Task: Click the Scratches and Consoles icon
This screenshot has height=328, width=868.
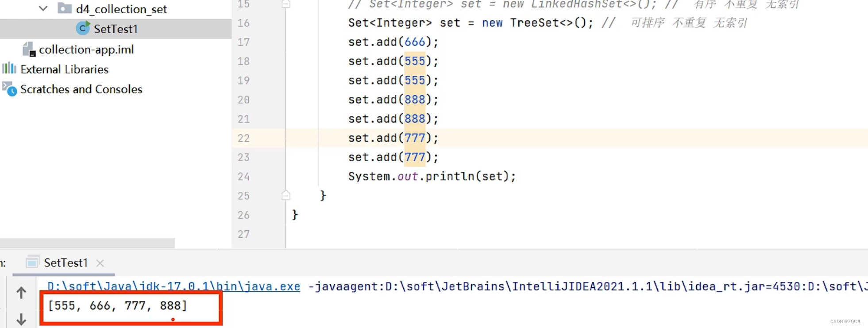Action: click(9, 89)
